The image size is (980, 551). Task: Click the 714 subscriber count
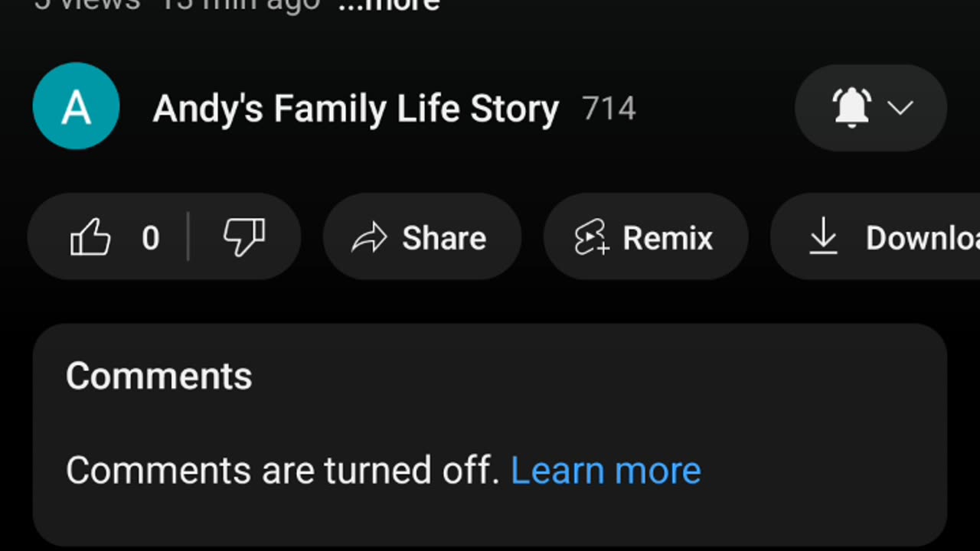click(609, 109)
